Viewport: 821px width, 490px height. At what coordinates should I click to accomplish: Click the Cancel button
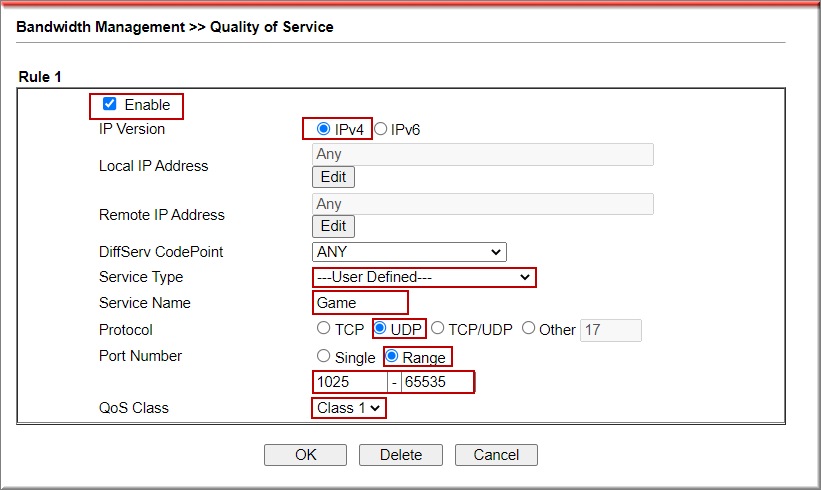click(x=496, y=455)
